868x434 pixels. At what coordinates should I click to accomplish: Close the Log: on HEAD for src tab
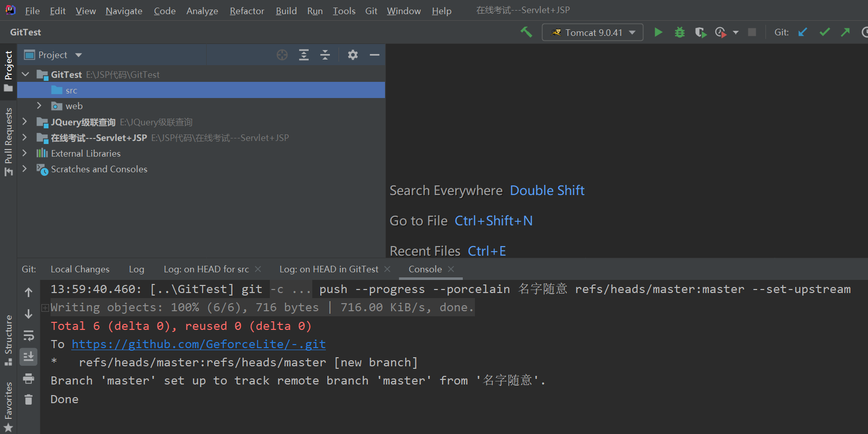(x=258, y=269)
